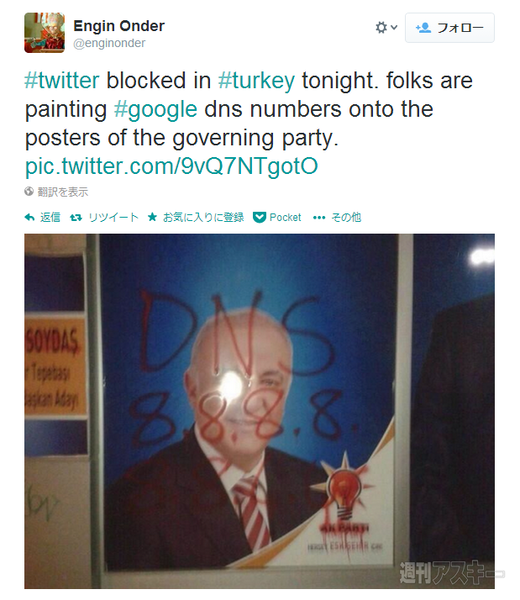Screen dimensions: 520x600
Task: Open the #google hashtag link
Action: pos(155,109)
